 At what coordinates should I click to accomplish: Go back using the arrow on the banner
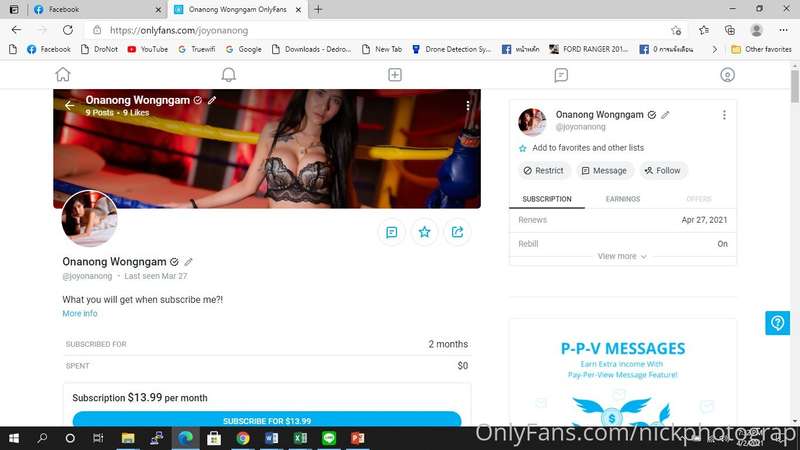pos(69,106)
